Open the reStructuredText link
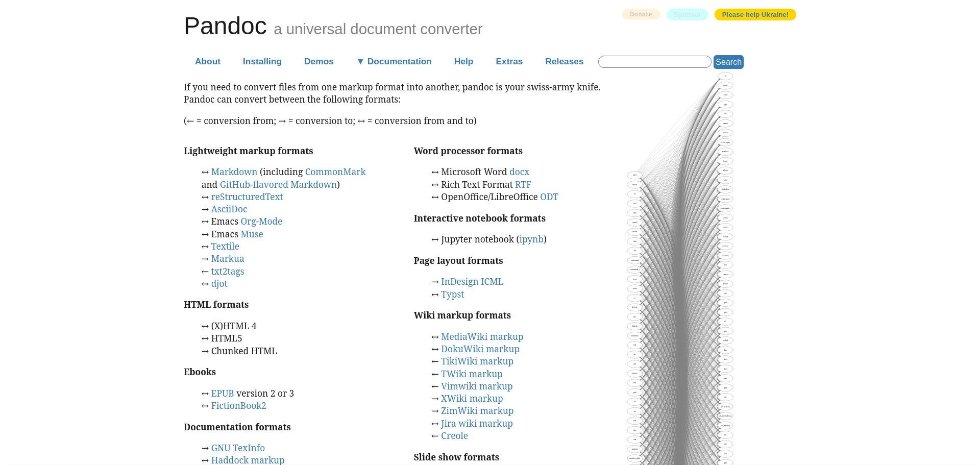980x465 pixels. click(x=247, y=197)
